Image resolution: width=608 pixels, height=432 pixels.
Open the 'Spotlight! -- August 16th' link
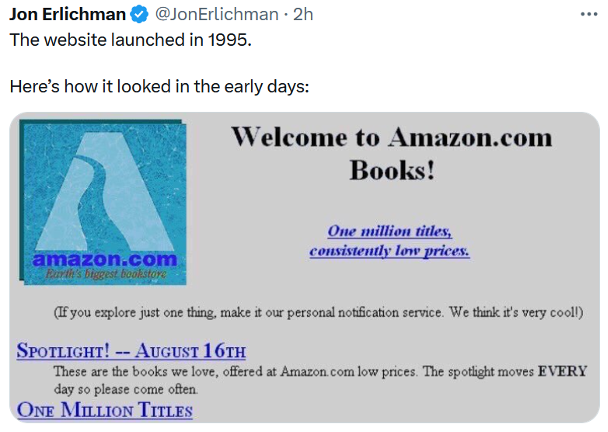pos(131,351)
